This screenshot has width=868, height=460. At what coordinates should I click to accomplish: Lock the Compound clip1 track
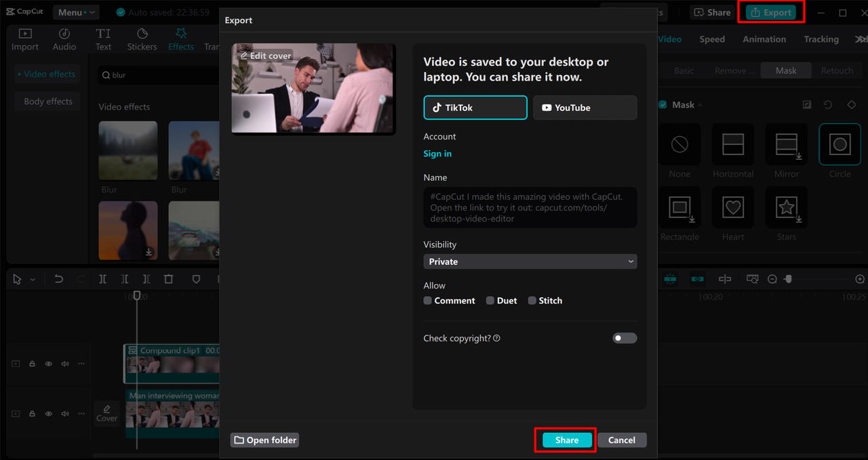click(33, 364)
